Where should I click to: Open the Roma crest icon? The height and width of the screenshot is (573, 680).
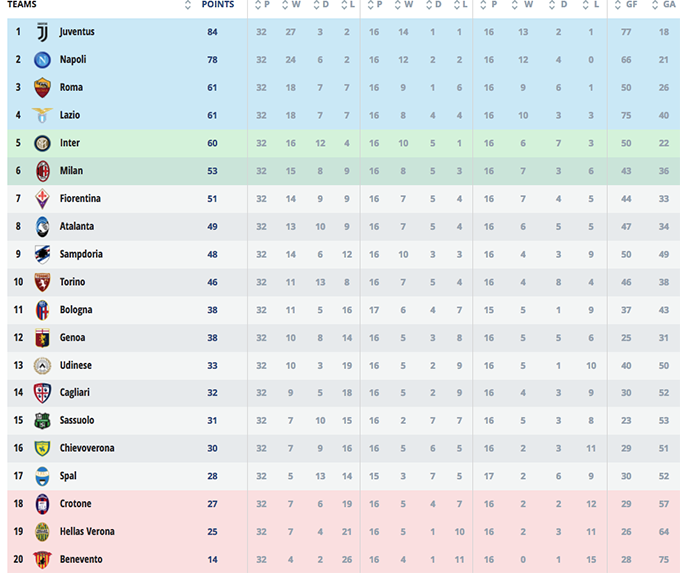tap(42, 87)
